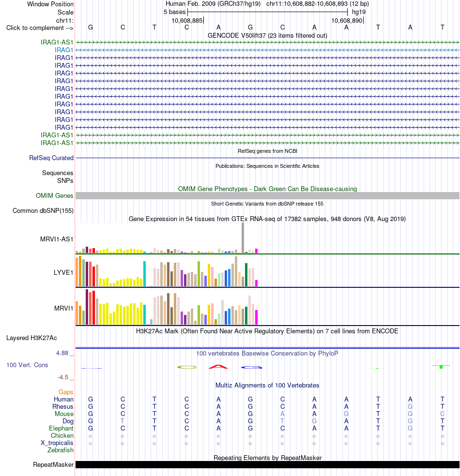Select the Rhesus alignment row label
The height and width of the screenshot is (476, 460).
63,407
